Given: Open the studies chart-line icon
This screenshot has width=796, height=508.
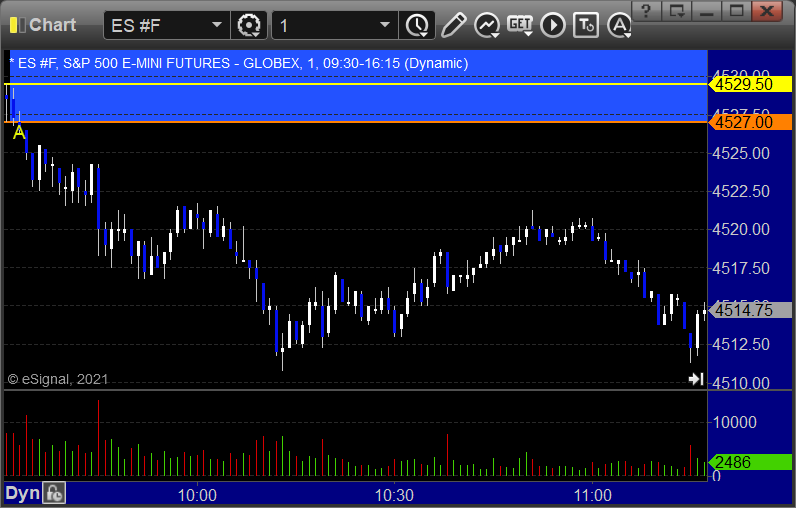Looking at the screenshot, I should coord(487,25).
